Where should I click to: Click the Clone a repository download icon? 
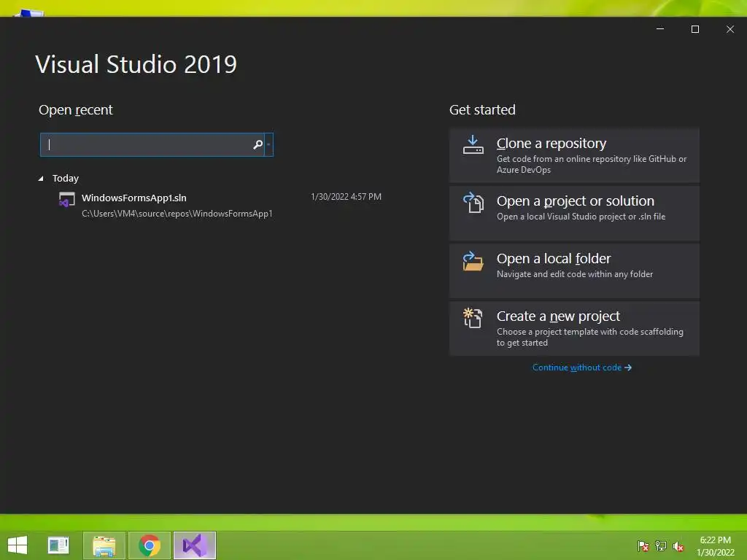(473, 145)
